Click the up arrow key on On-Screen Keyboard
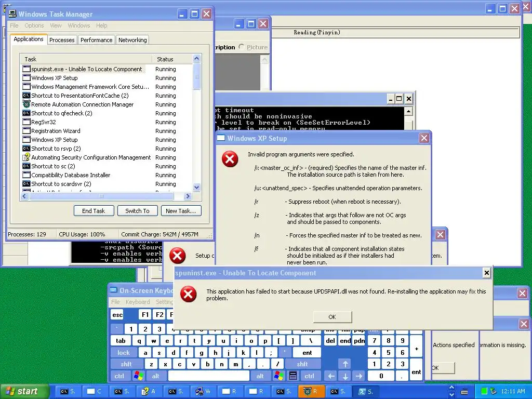The height and width of the screenshot is (399, 532). tap(345, 364)
